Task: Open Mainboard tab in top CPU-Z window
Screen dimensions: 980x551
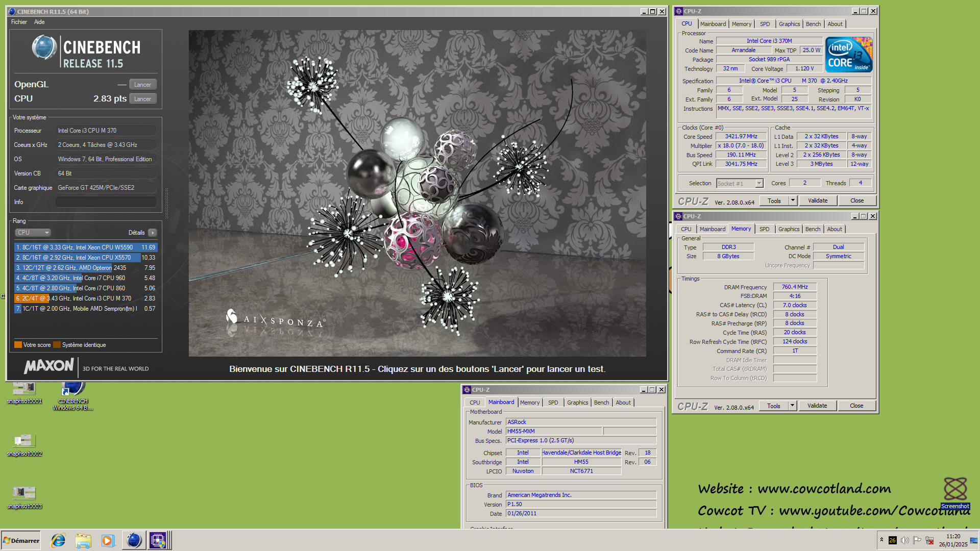Action: pos(713,24)
